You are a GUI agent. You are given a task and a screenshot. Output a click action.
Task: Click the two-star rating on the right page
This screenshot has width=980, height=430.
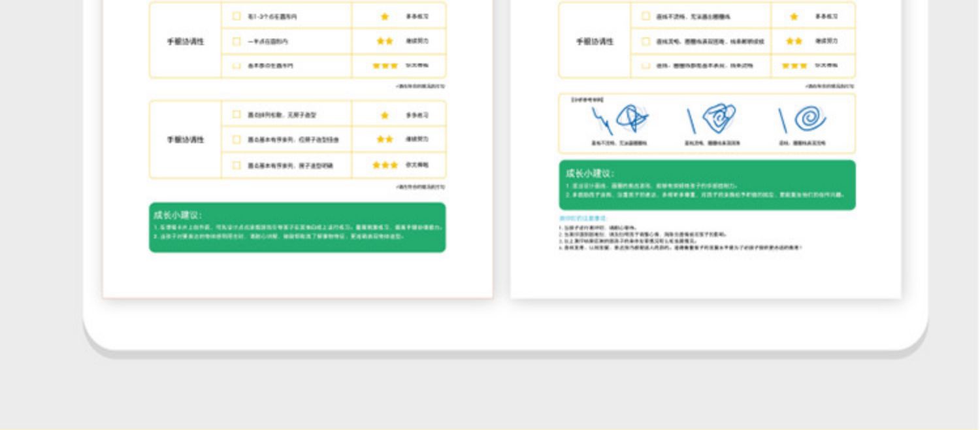pyautogui.click(x=794, y=41)
